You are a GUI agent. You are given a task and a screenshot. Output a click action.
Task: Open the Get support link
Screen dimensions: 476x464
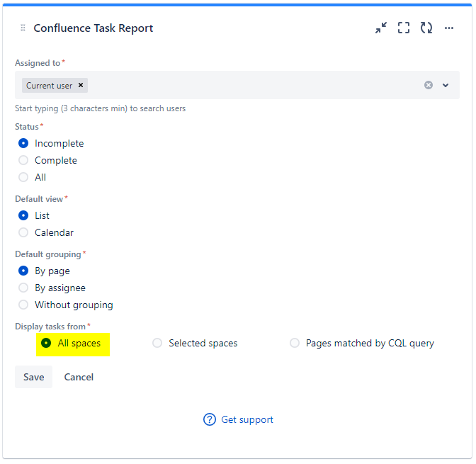coord(247,419)
